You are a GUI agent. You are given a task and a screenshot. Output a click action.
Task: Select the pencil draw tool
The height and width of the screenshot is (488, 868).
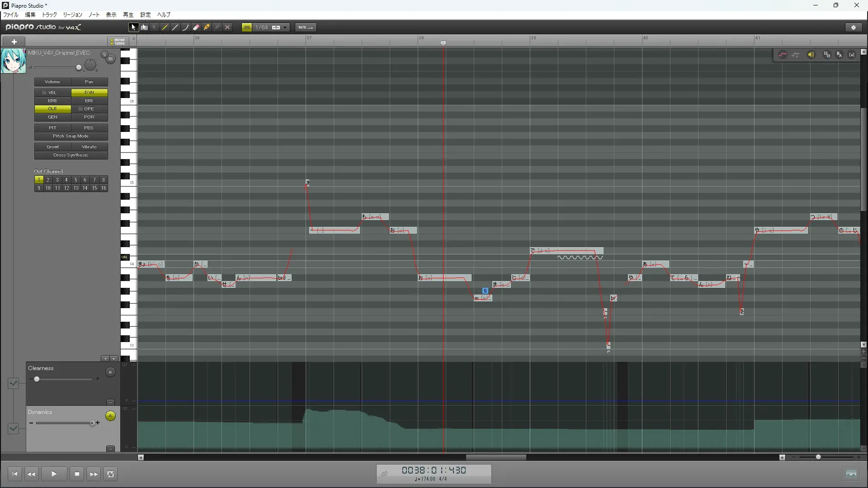click(165, 28)
